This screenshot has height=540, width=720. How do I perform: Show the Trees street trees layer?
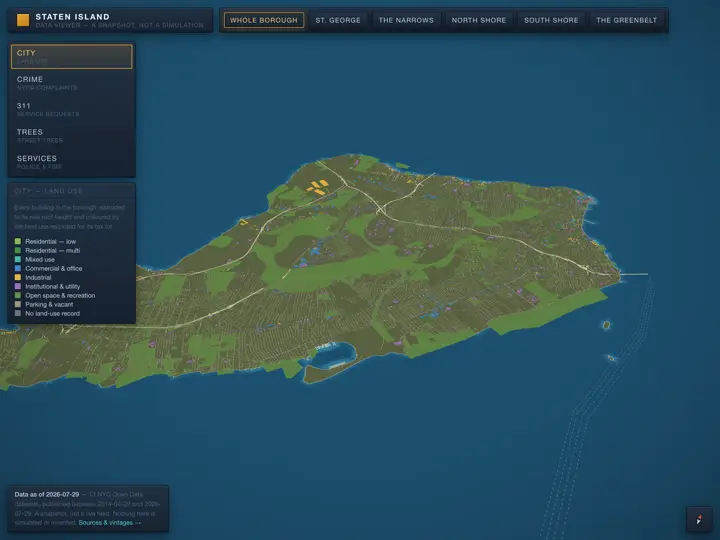tap(72, 135)
